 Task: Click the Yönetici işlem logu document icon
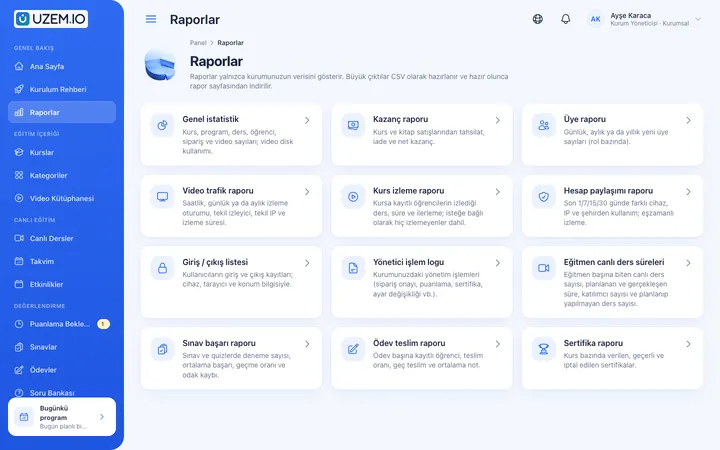point(353,268)
